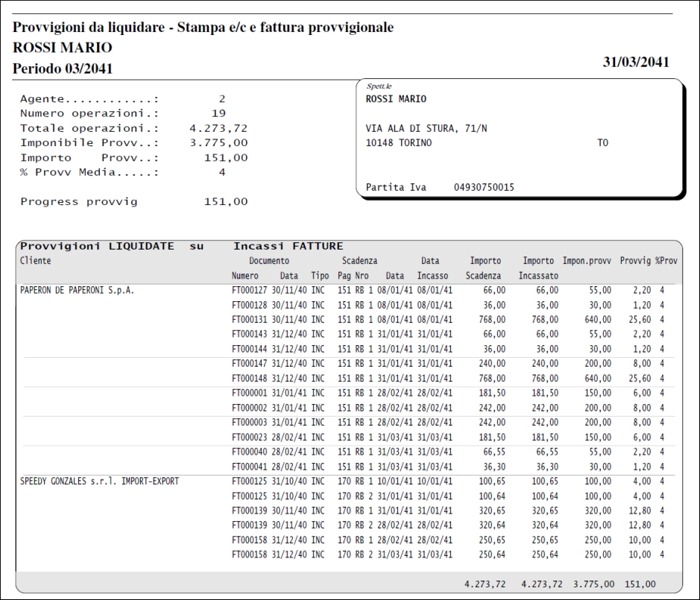Click document number FT000143

coord(249,334)
